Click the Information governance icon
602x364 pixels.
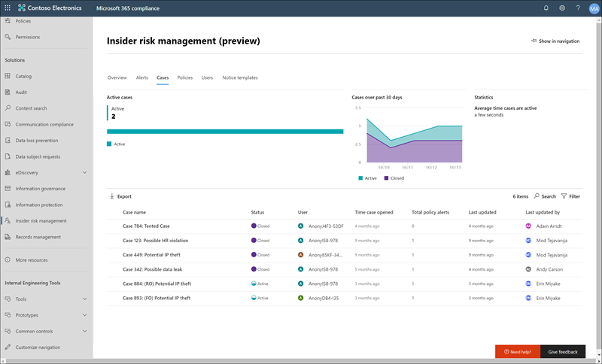pyautogui.click(x=8, y=188)
